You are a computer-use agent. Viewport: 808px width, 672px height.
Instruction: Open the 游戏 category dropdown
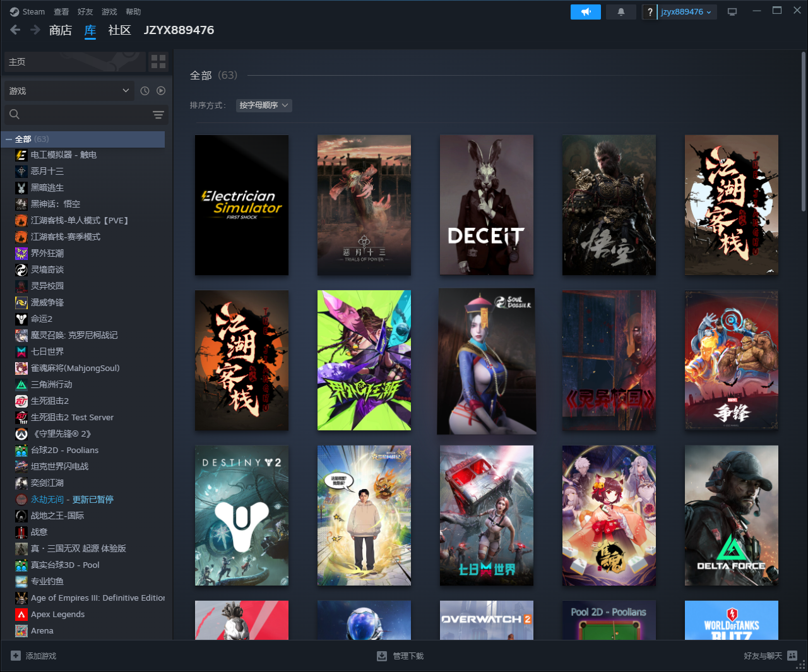point(69,91)
